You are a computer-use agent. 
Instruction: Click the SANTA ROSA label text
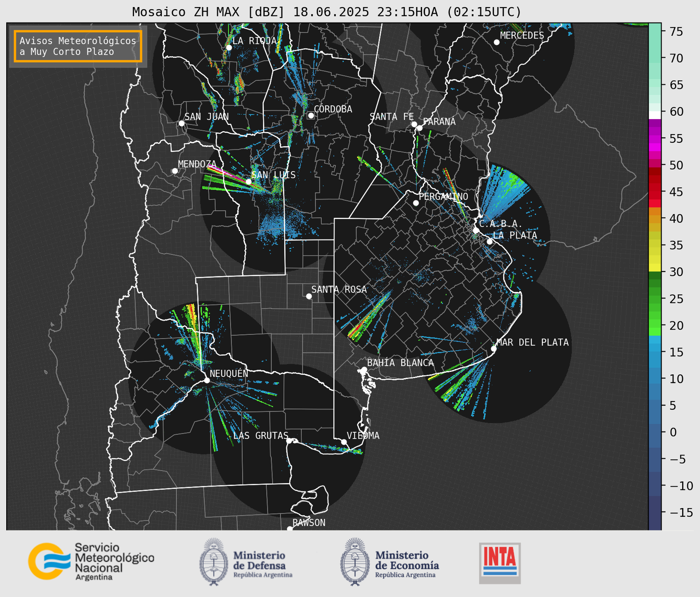[339, 289]
